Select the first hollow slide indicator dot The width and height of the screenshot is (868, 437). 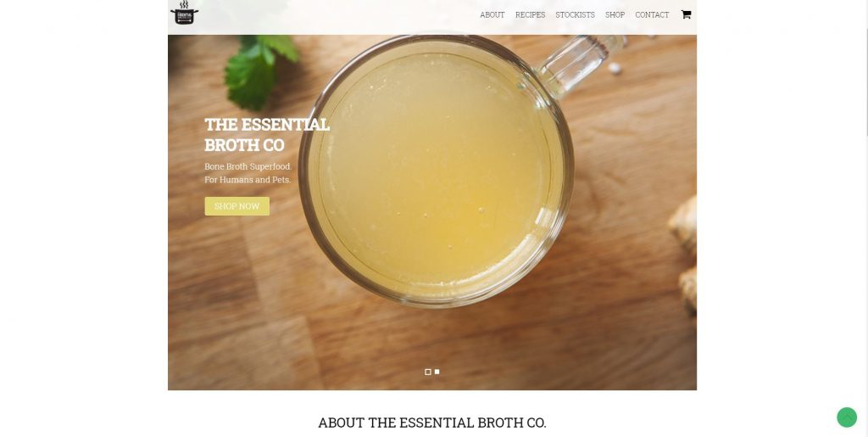coord(428,372)
